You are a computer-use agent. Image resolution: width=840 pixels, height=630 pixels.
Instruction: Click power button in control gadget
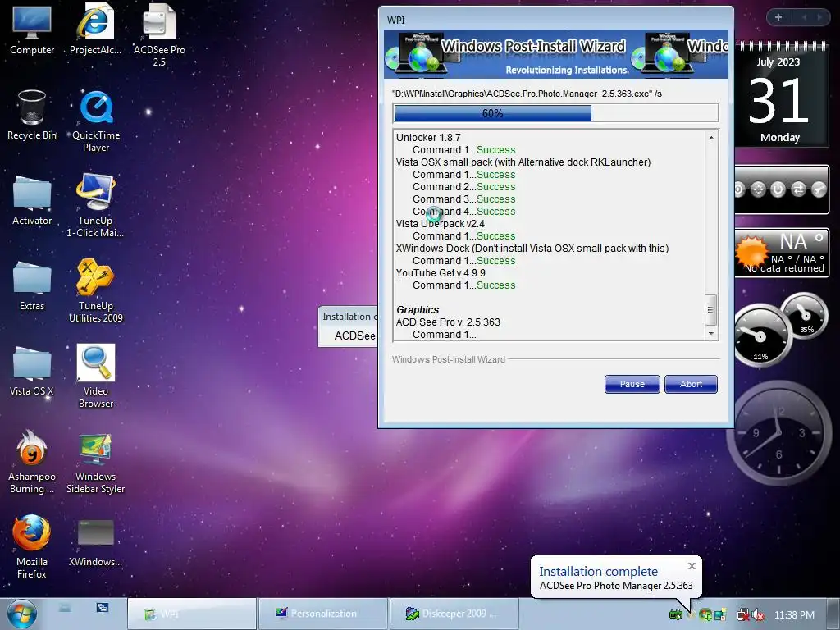(x=778, y=189)
